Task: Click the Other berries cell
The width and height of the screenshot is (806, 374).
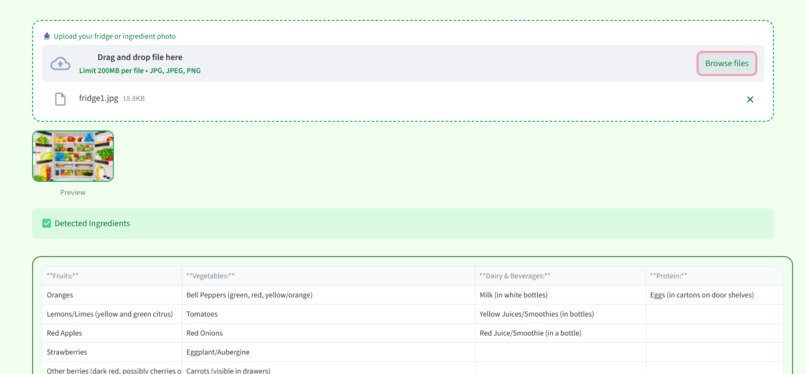Action: pos(112,368)
